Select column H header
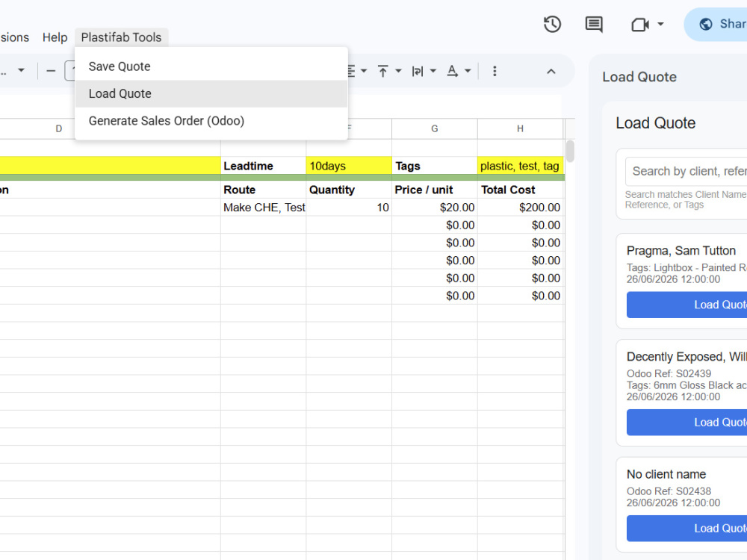The width and height of the screenshot is (747, 560). point(520,128)
